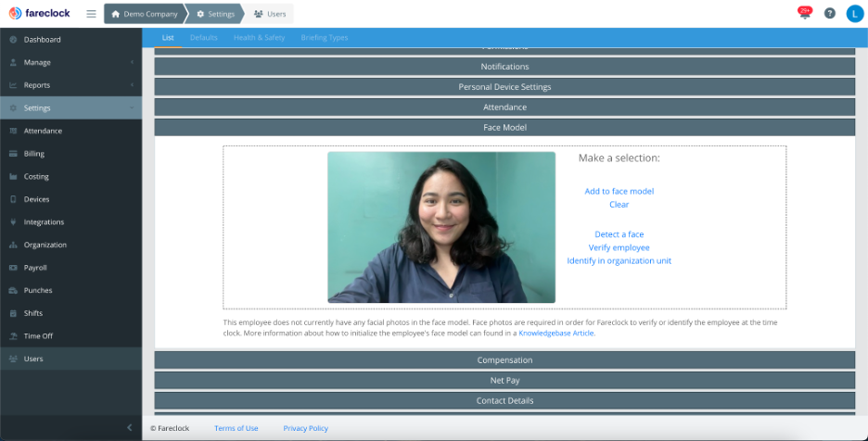868x441 pixels.
Task: Open the notifications bell icon
Action: pos(805,13)
